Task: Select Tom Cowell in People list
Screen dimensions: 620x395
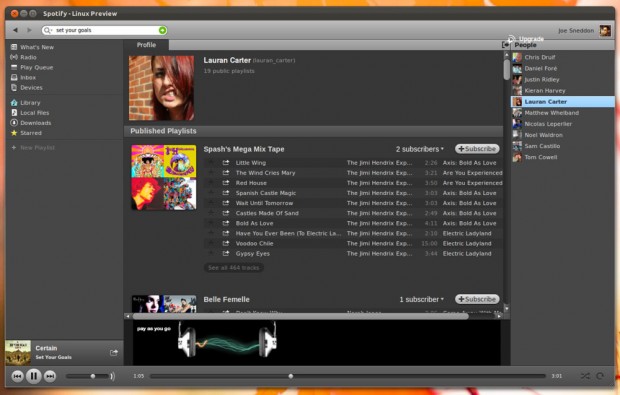Action: [x=563, y=157]
